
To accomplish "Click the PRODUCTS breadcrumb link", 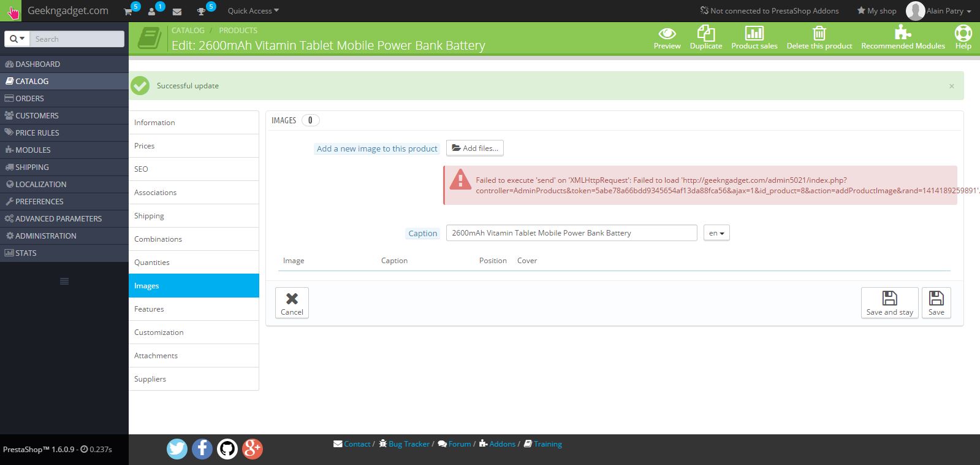I will click(x=238, y=30).
